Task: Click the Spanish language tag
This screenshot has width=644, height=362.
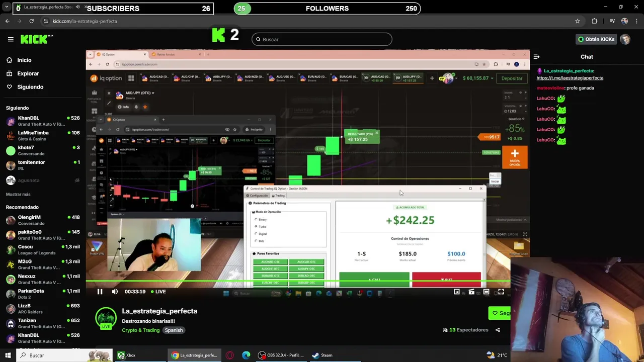Action: click(174, 330)
